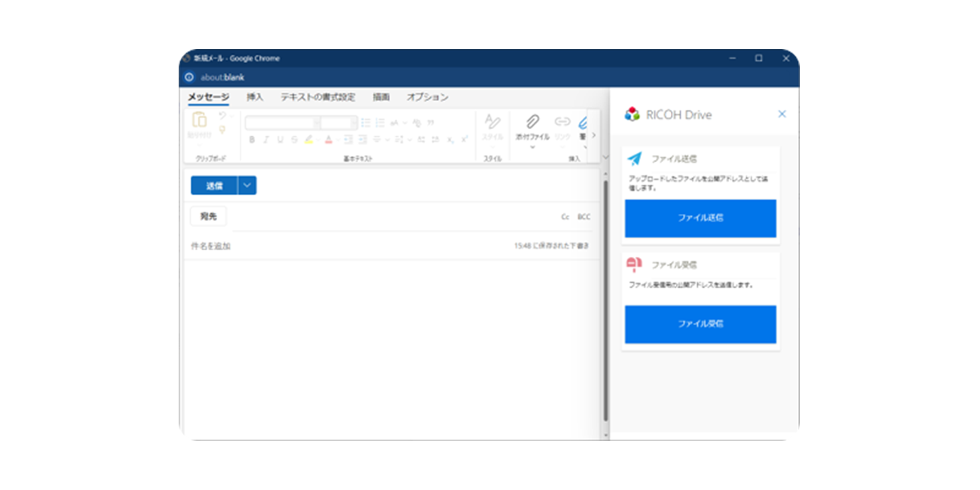
Task: Apply bulleted list from the ribbon
Action: tap(366, 123)
